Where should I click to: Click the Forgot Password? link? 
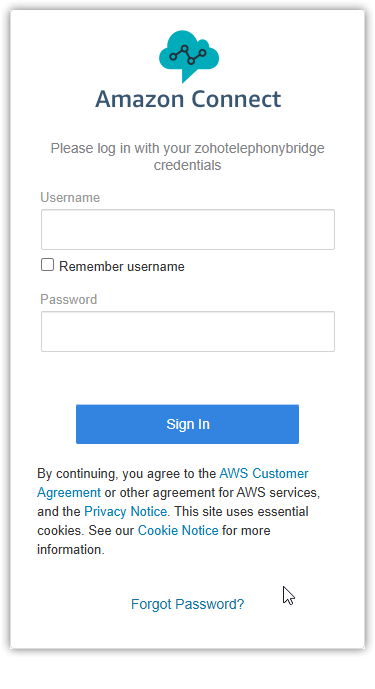(187, 604)
